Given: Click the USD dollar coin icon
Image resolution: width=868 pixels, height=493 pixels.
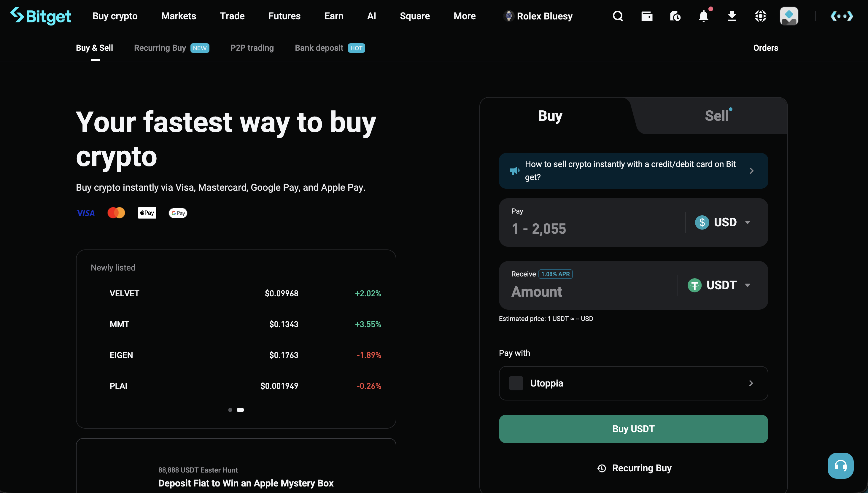Looking at the screenshot, I should 702,222.
